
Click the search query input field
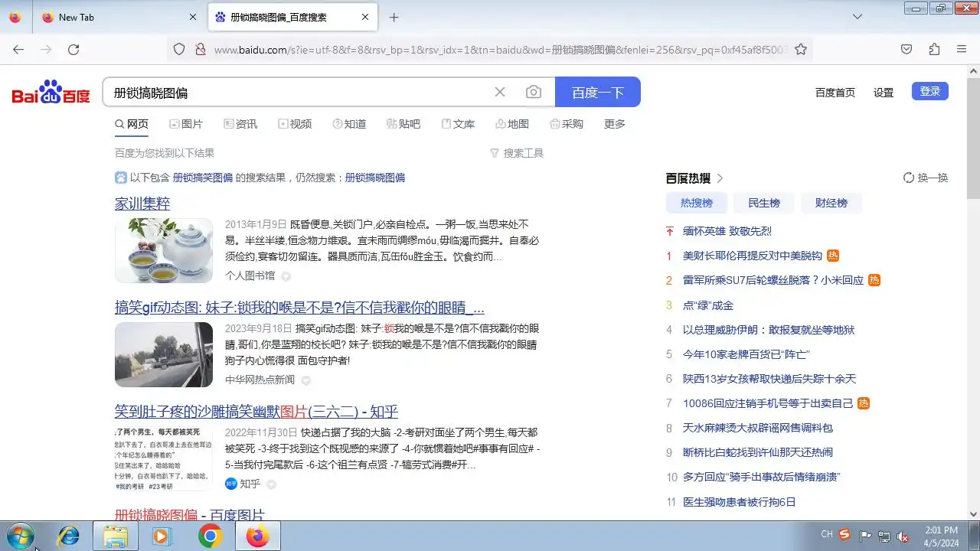point(299,92)
